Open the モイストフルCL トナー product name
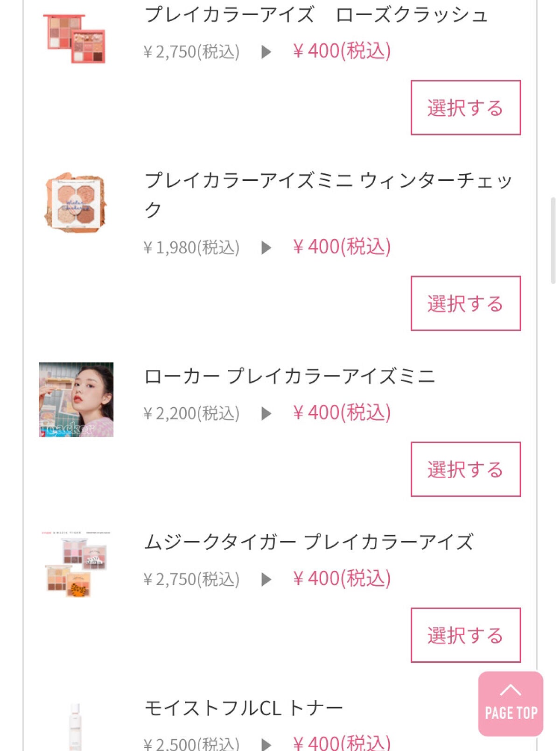This screenshot has height=751, width=560. click(x=244, y=708)
